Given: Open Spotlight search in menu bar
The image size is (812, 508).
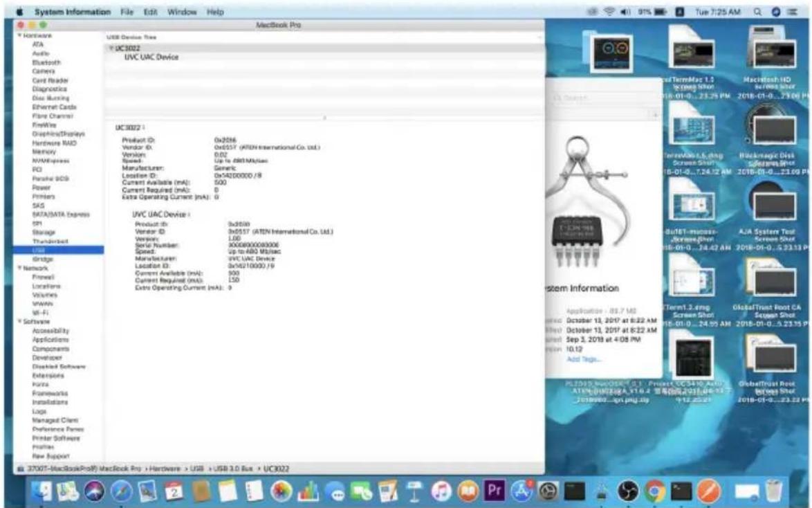Looking at the screenshot, I should click(x=757, y=11).
